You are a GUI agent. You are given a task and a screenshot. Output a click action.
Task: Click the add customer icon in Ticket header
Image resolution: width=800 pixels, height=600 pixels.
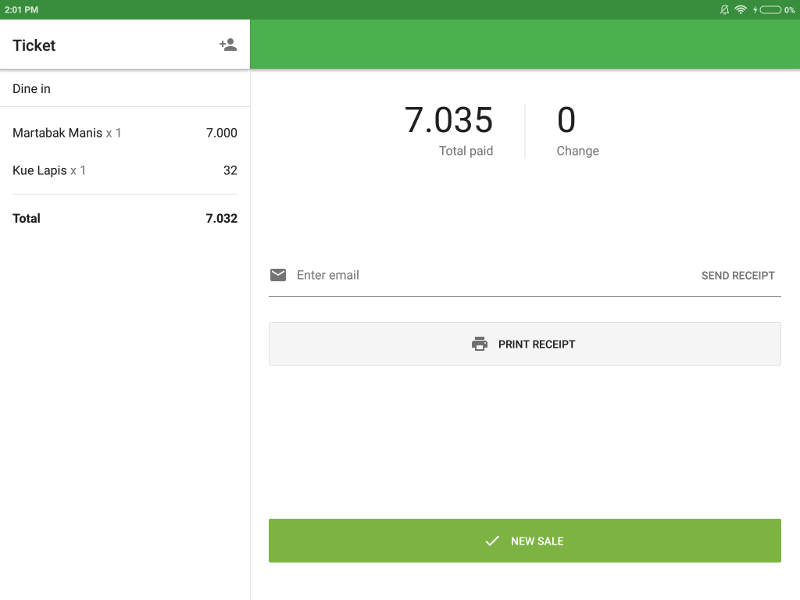227,44
